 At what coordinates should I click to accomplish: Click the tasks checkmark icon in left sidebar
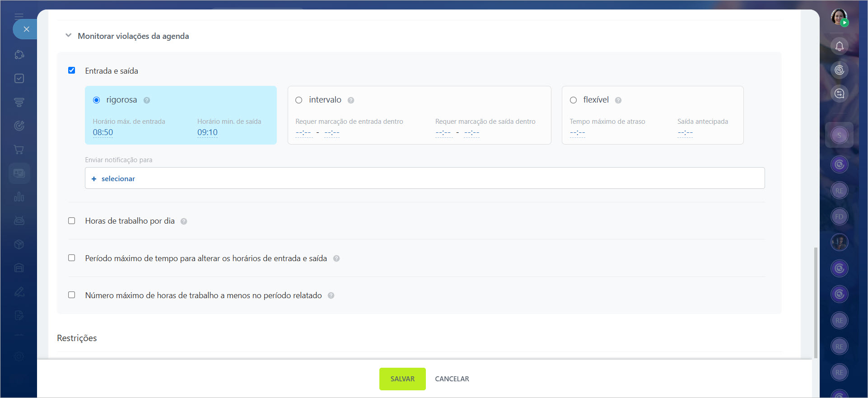tap(19, 79)
